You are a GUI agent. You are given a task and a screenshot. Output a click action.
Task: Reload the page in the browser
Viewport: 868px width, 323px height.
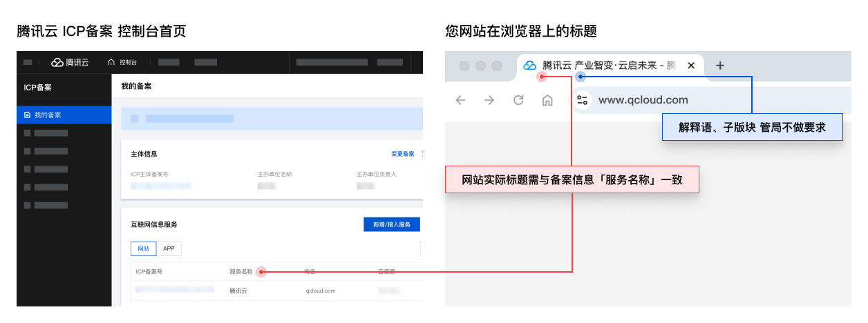(518, 100)
